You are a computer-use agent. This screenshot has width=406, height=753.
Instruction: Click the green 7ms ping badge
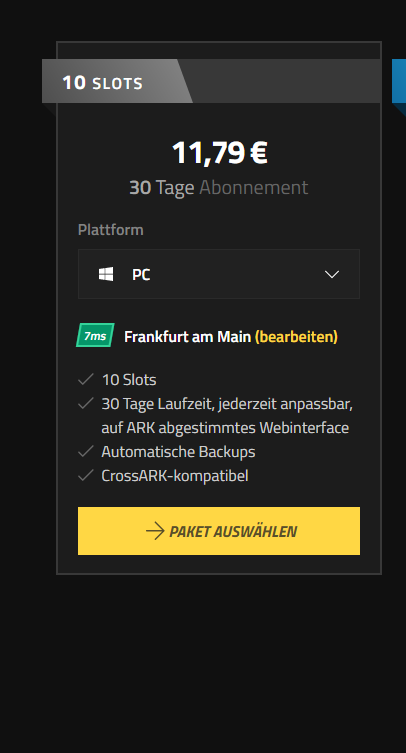pos(95,335)
